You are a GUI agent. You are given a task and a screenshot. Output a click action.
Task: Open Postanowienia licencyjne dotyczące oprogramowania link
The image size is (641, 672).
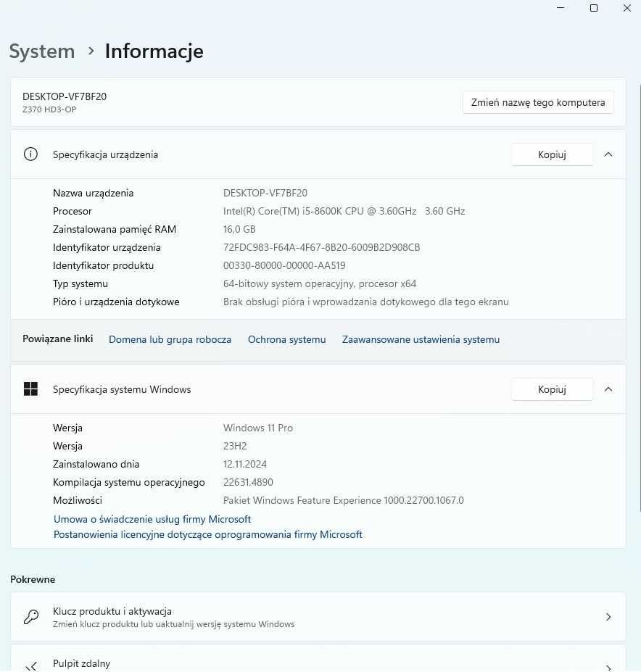click(x=208, y=534)
